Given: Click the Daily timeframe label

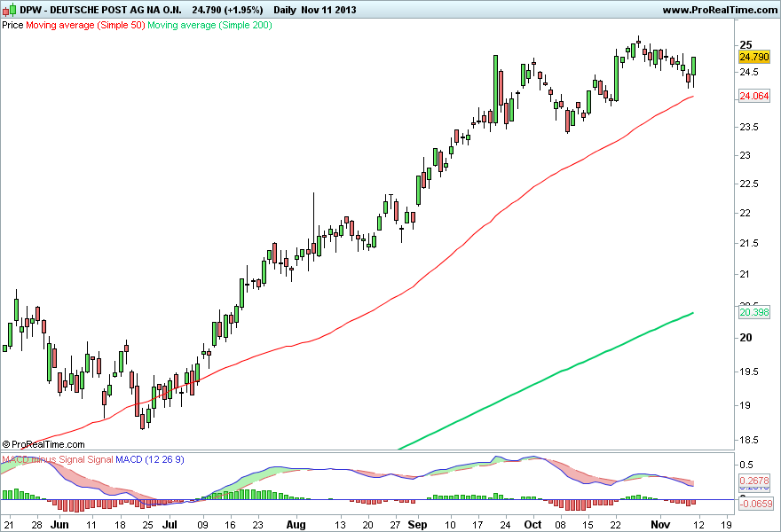Looking at the screenshot, I should (x=285, y=10).
